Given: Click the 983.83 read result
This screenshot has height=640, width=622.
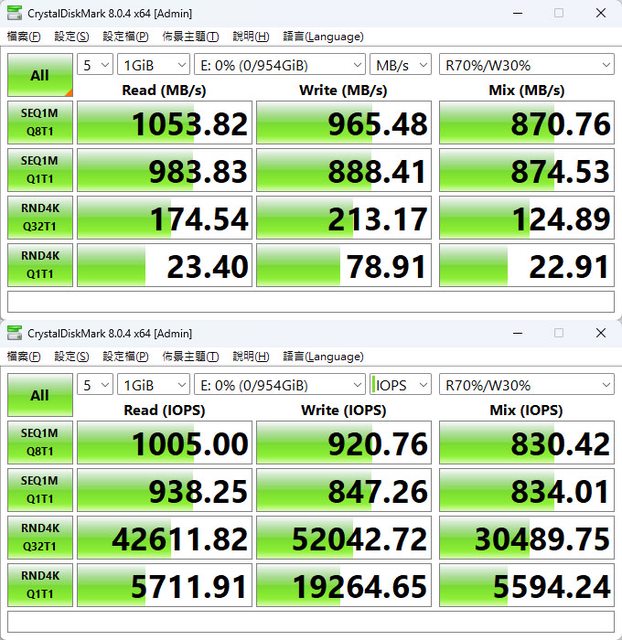Looking at the screenshot, I should coord(164,170).
